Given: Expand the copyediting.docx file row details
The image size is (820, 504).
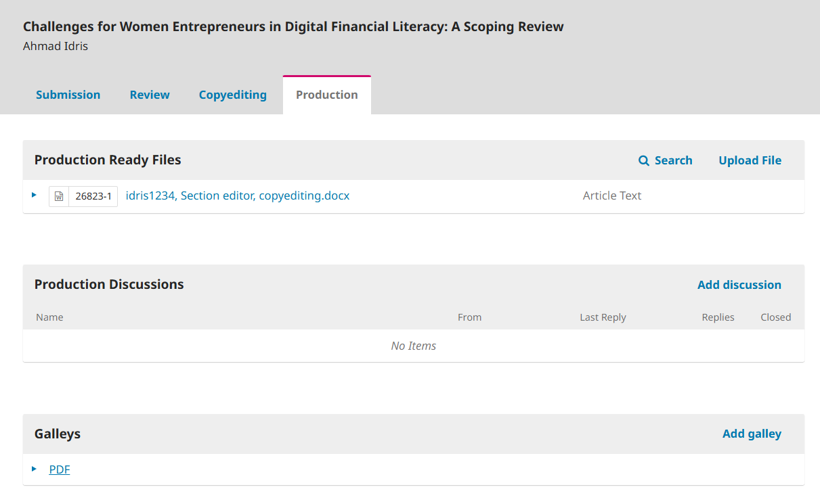Looking at the screenshot, I should point(35,196).
